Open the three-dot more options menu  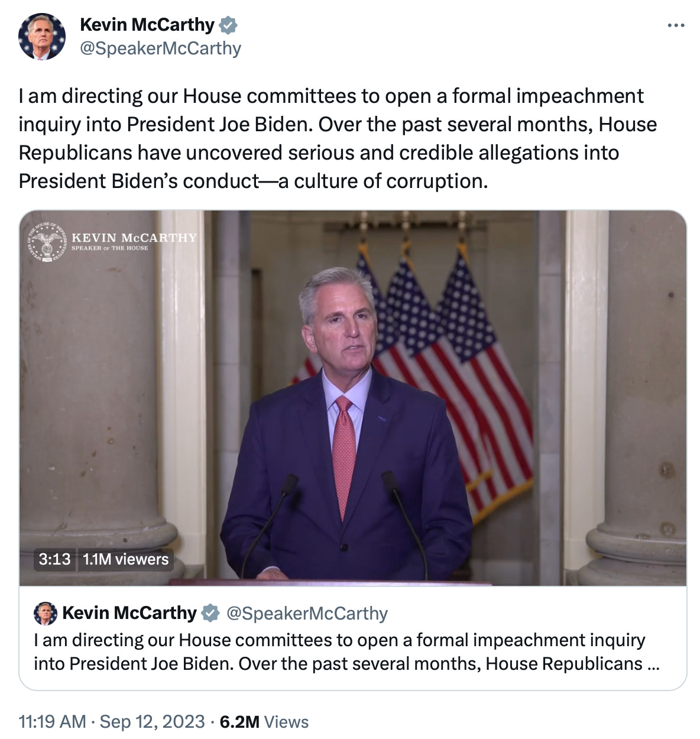676,25
